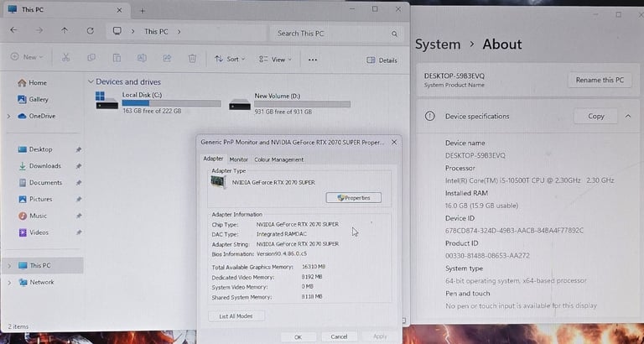Switch to the Colour Management tab
The image size is (644, 344).
(x=279, y=159)
